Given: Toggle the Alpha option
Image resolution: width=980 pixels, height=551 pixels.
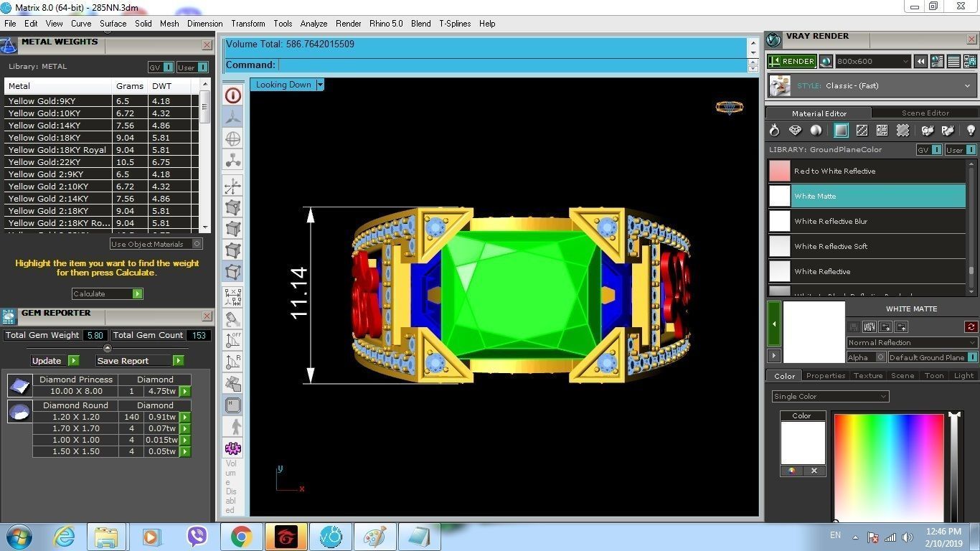Looking at the screenshot, I should (x=866, y=357).
